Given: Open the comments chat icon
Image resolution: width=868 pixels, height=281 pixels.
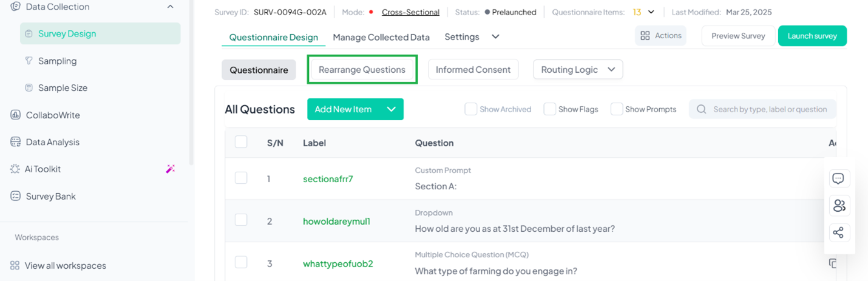Looking at the screenshot, I should click(x=838, y=178).
